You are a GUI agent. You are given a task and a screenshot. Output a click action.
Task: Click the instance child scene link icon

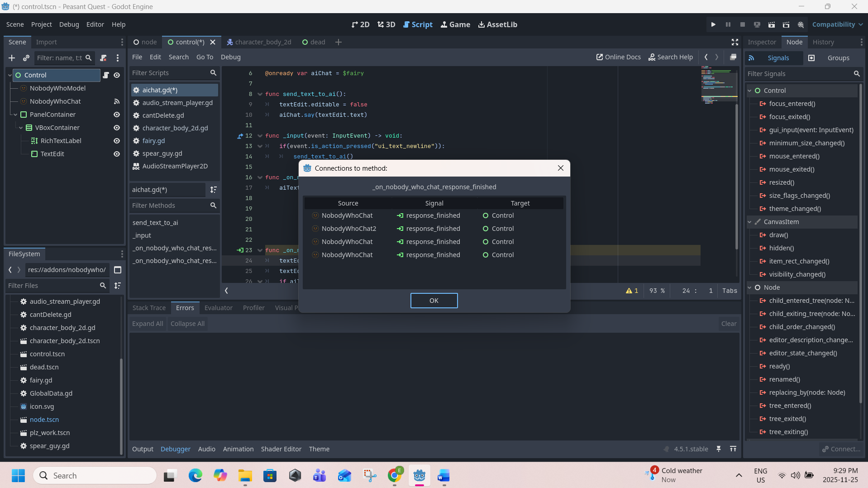[x=26, y=58]
